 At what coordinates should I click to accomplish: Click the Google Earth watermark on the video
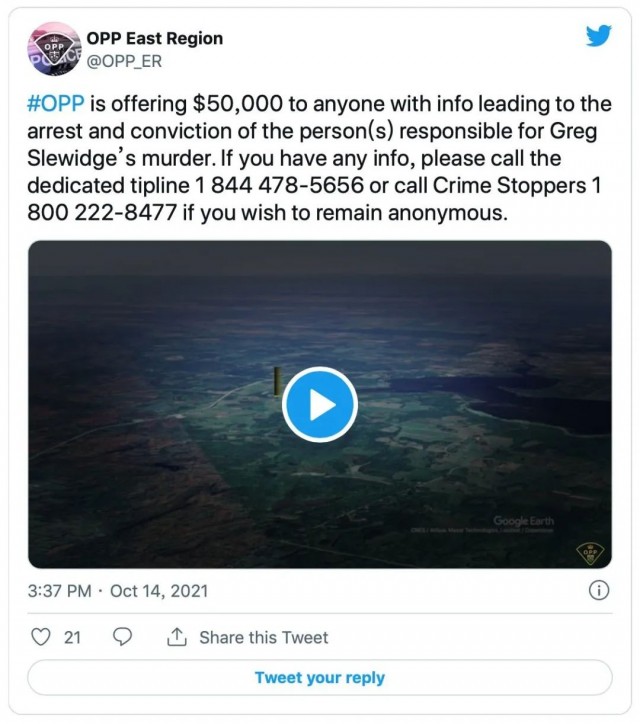[523, 521]
